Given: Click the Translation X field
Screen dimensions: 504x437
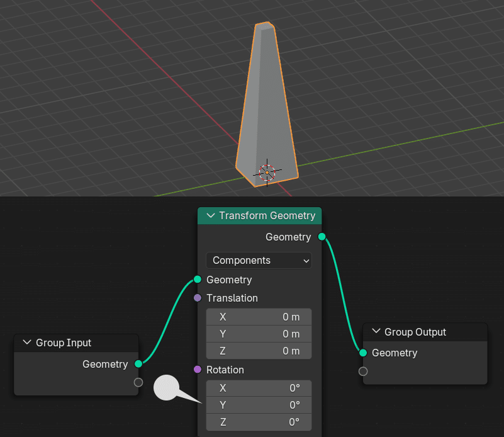Looking at the screenshot, I should coord(259,317).
